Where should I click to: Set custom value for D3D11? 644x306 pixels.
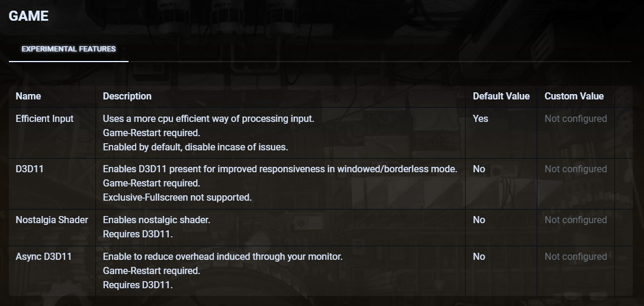(575, 169)
